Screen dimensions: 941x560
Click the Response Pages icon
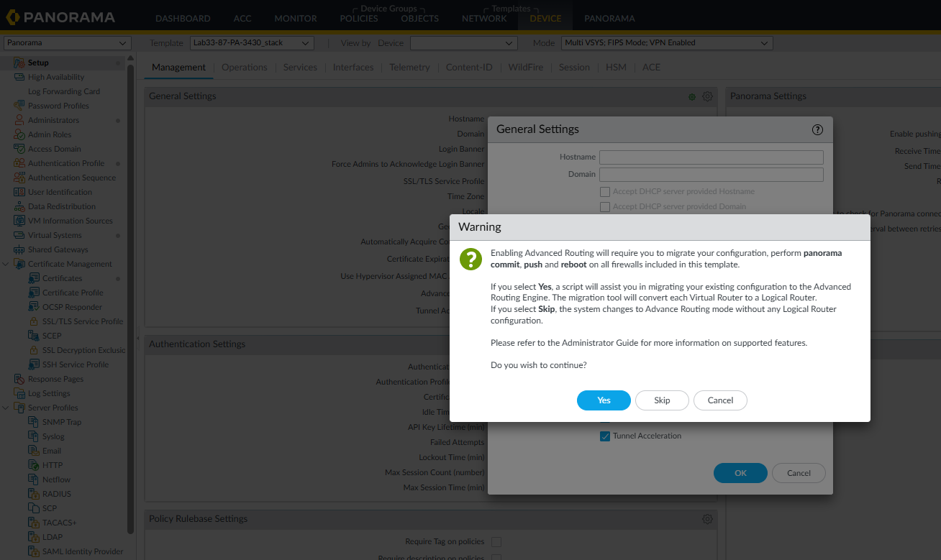[19, 379]
